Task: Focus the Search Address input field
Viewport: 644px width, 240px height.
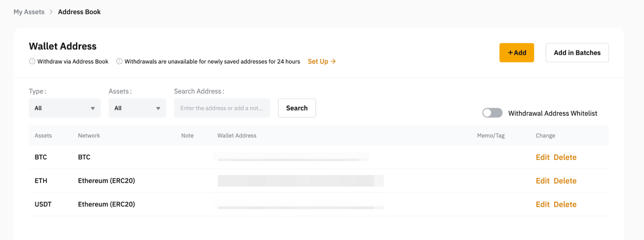Action: click(x=222, y=108)
